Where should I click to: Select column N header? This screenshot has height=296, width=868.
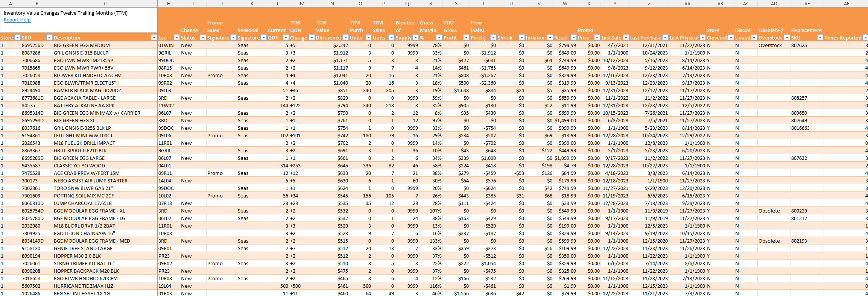[332, 3]
